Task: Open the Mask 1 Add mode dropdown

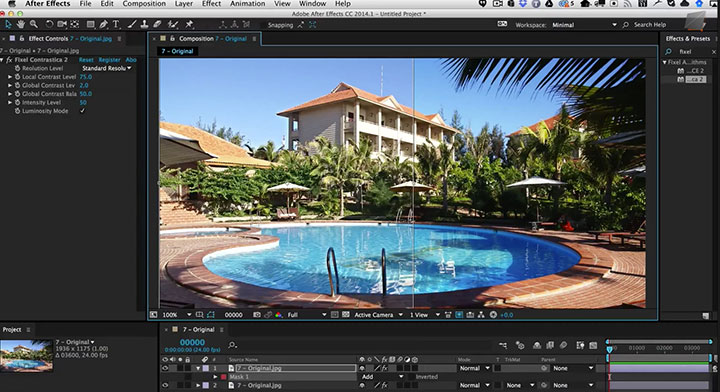Action: pyautogui.click(x=382, y=377)
